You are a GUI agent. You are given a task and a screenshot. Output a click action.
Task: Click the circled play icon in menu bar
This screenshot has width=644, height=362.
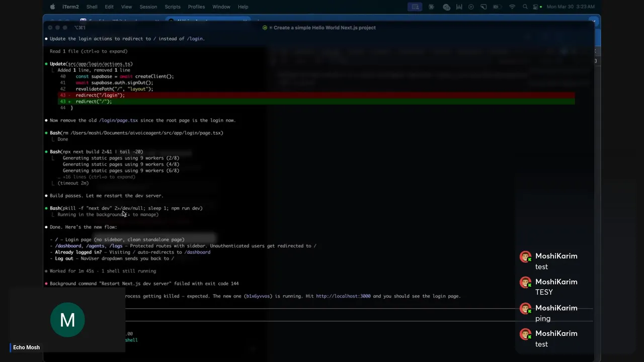click(471, 7)
